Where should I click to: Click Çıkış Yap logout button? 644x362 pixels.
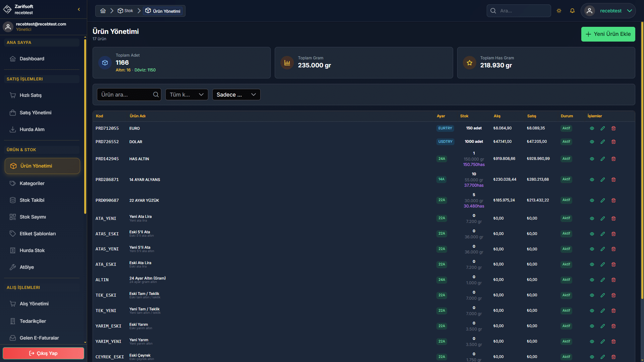[43, 353]
